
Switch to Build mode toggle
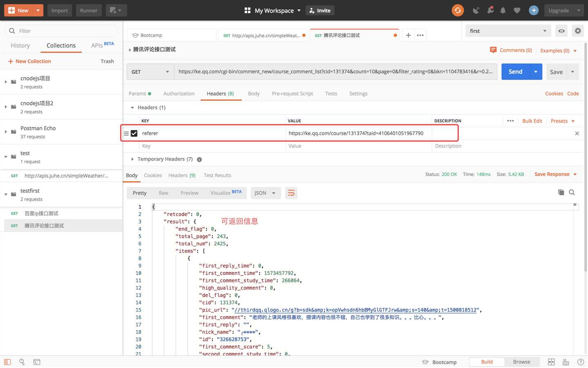point(487,362)
